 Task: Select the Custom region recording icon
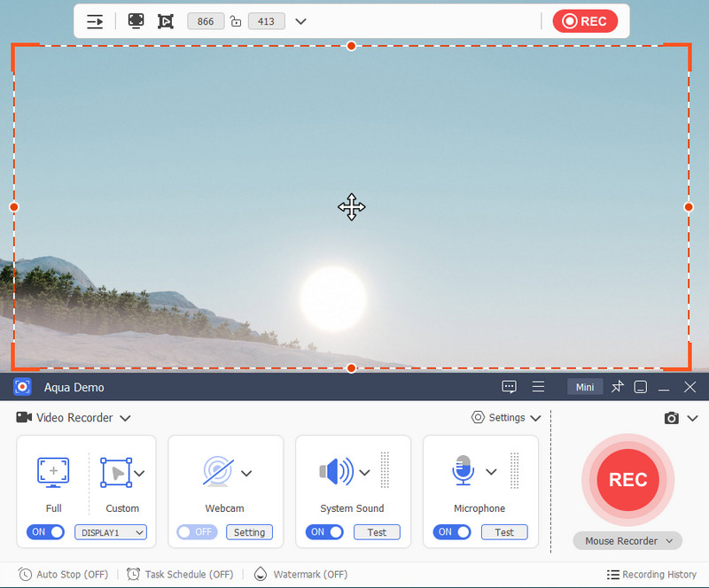pos(116,472)
